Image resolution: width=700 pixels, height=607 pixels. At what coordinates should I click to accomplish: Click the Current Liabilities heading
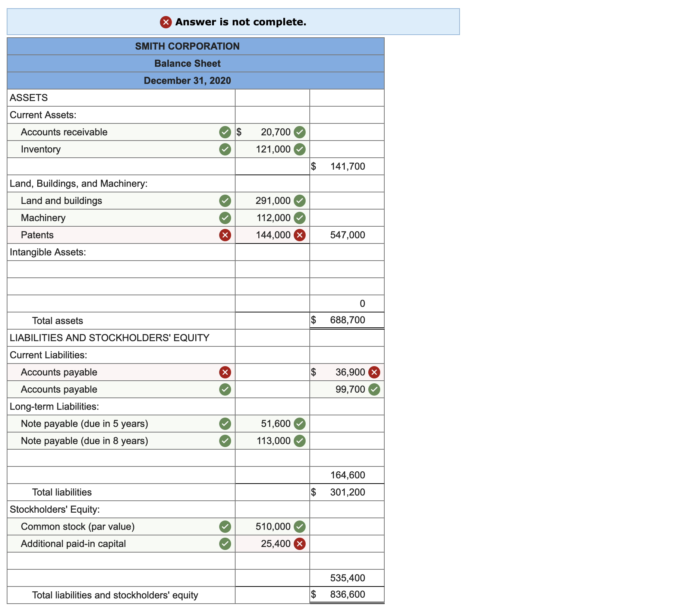tap(48, 355)
